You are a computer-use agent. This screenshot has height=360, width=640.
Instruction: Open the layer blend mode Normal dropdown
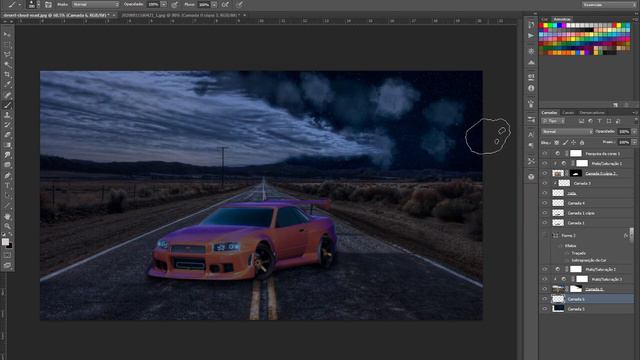coord(567,131)
